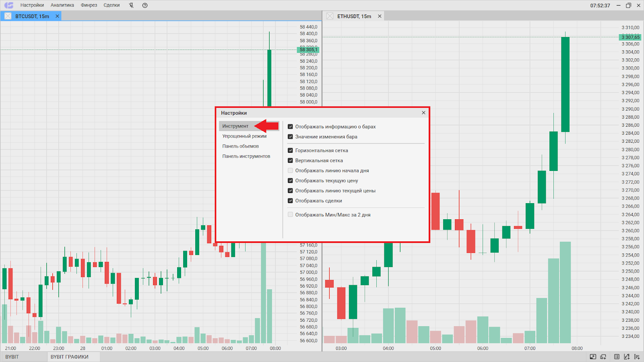Toggle Отображать линию текущей цены checkbox

tap(290, 190)
